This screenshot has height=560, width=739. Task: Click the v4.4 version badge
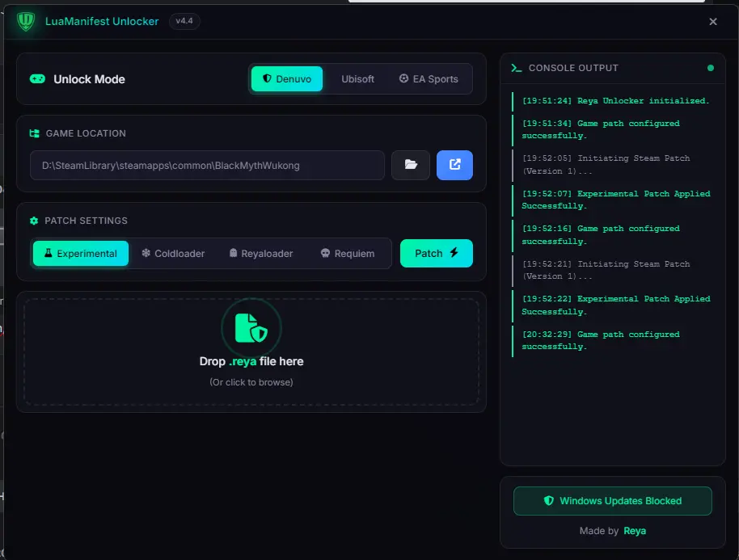pyautogui.click(x=184, y=21)
